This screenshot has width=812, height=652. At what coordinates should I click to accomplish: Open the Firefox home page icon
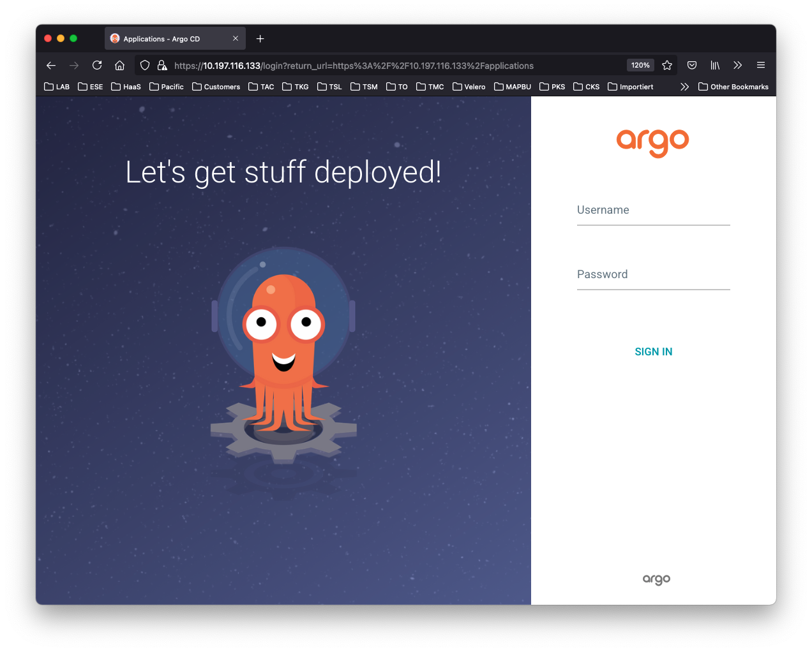click(120, 65)
